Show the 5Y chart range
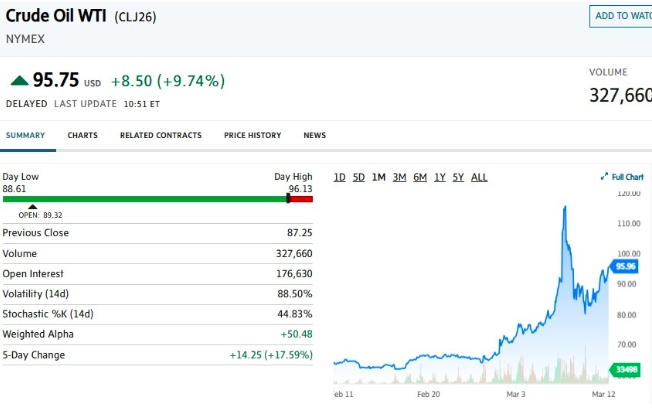652x413 pixels. [458, 177]
